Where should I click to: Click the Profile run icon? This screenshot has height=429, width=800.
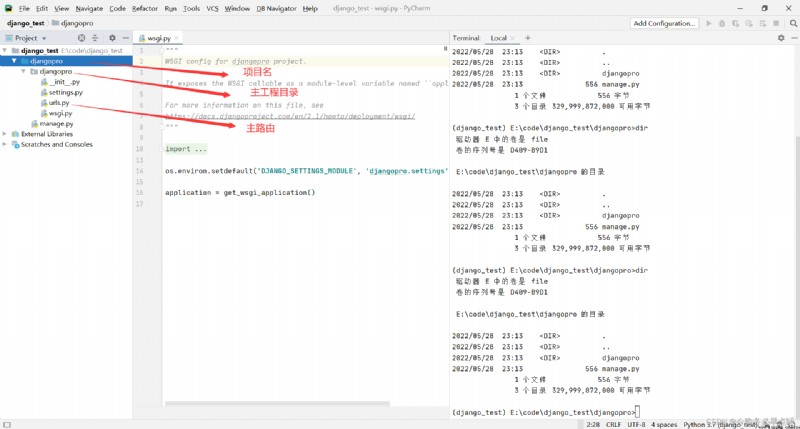749,23
